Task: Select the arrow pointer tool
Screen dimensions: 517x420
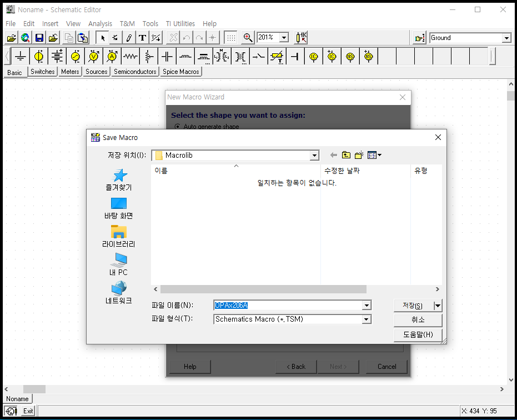Action: (x=103, y=38)
